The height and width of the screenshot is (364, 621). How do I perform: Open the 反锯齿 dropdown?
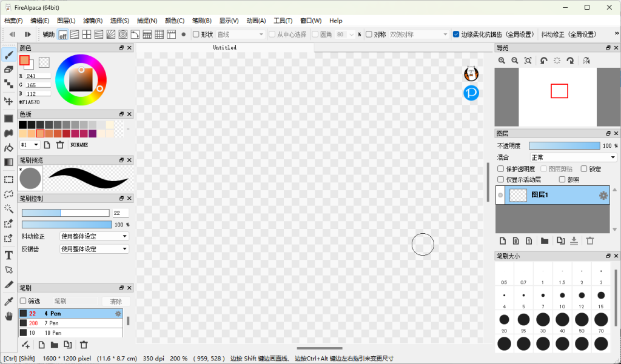pos(95,249)
